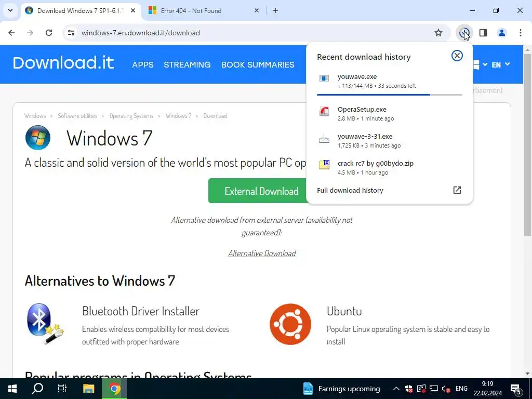Click the youwave-3-31.exe file icon
The height and width of the screenshot is (399, 532).
pos(324,138)
